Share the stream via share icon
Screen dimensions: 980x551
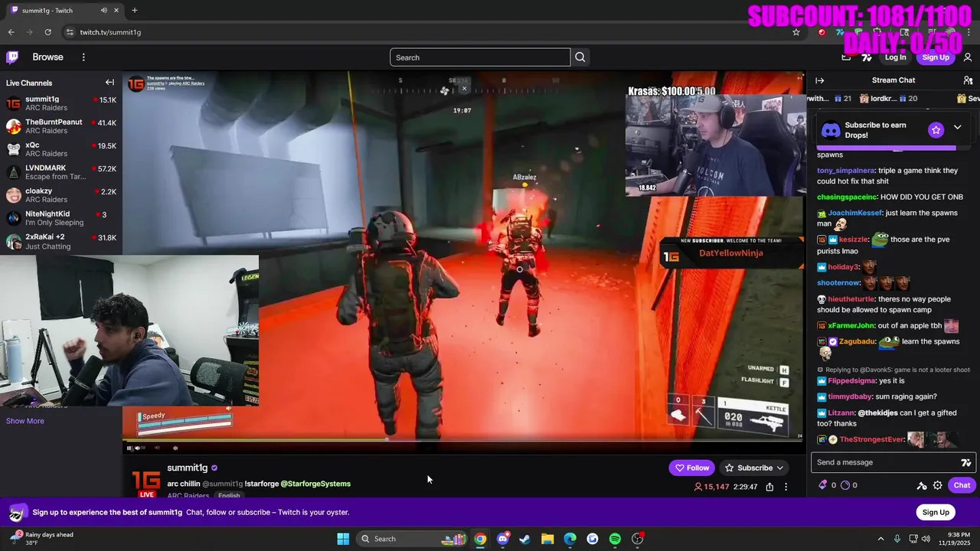tap(769, 487)
